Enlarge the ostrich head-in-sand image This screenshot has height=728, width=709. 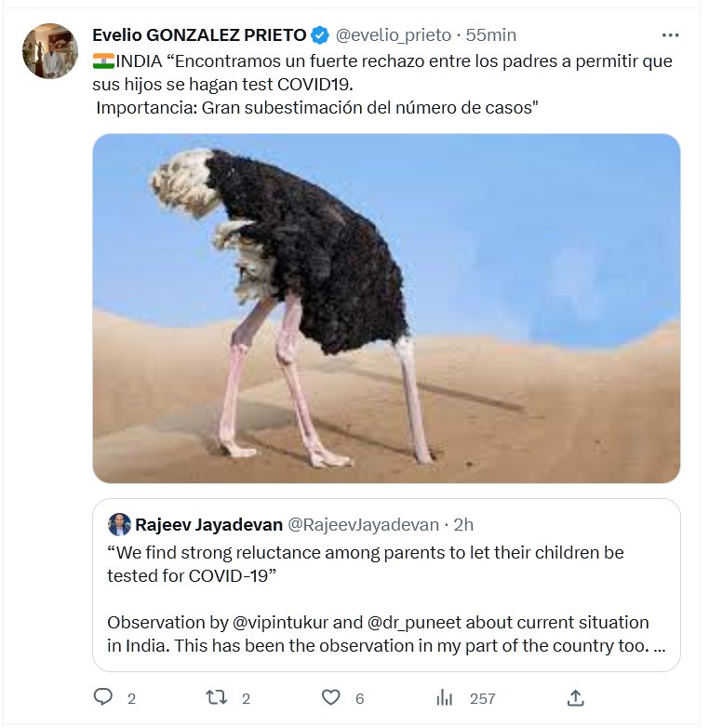386,307
